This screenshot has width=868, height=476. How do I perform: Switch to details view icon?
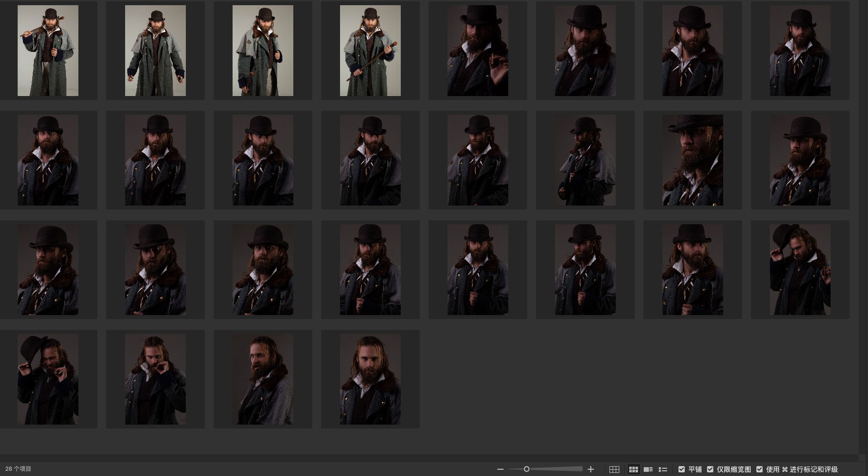click(x=648, y=469)
